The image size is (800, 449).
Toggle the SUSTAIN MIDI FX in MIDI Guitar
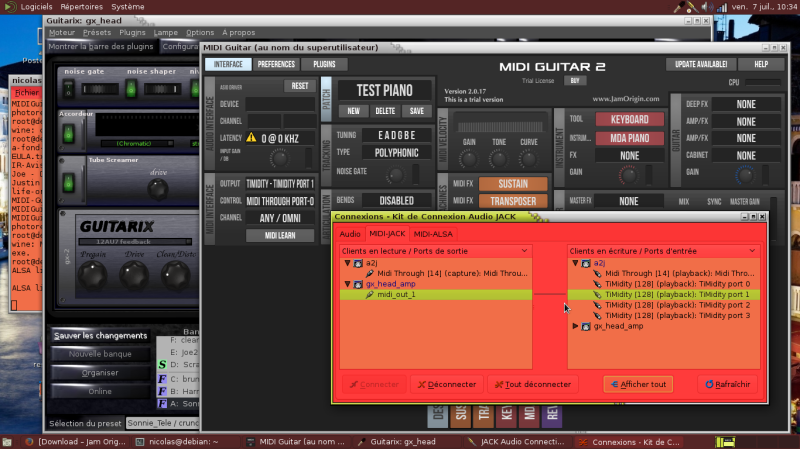pyautogui.click(x=513, y=184)
